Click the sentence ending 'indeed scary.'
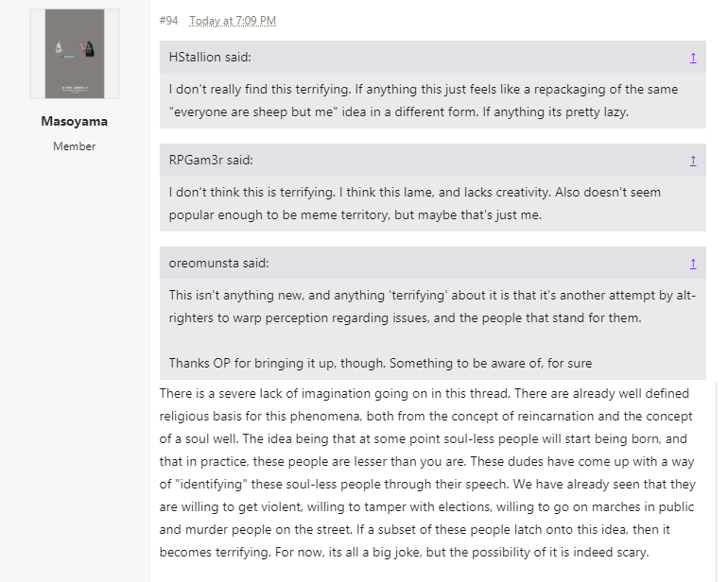The width and height of the screenshot is (728, 582). (461, 552)
